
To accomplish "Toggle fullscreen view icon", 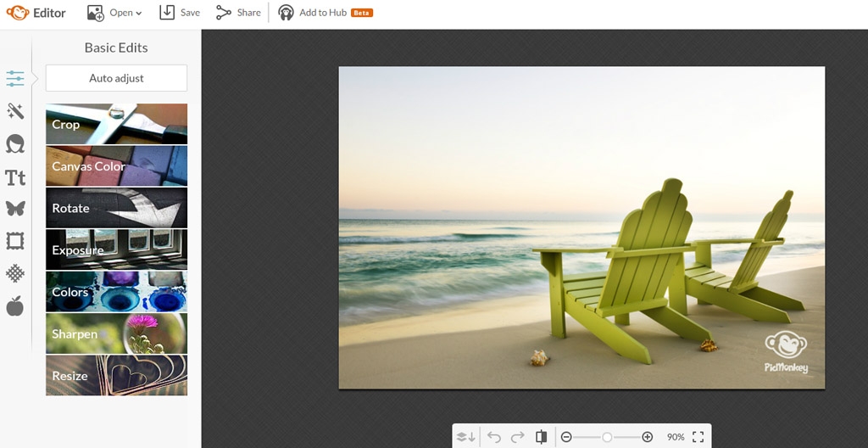I will 698,437.
